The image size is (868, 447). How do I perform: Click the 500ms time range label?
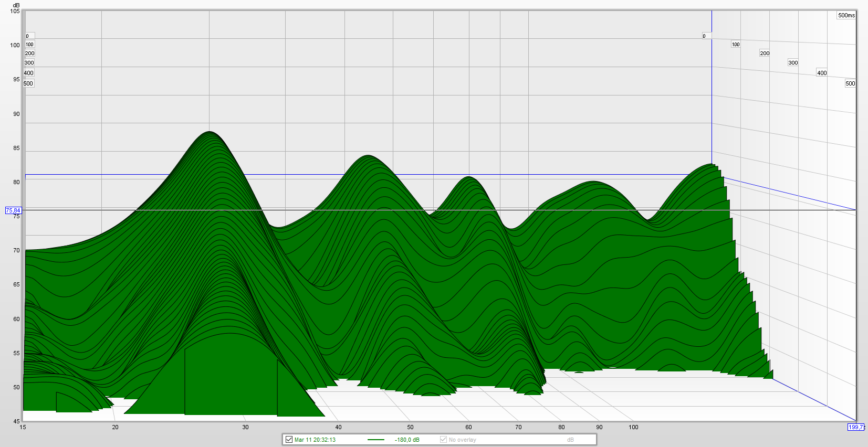(846, 15)
